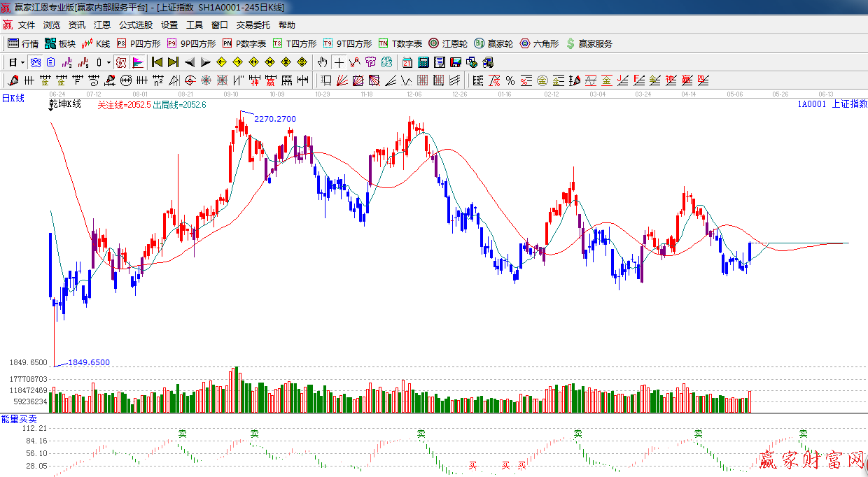Launch the 江恩轮 Gann wheel
The width and height of the screenshot is (868, 477).
448,43
